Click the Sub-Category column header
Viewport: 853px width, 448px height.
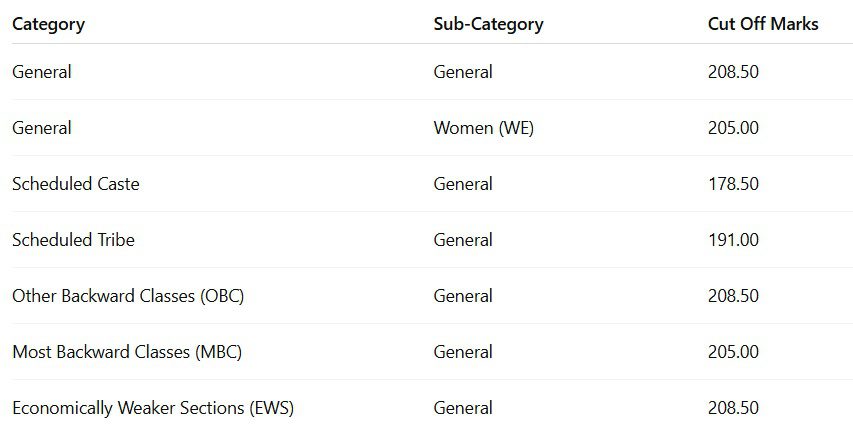488,24
